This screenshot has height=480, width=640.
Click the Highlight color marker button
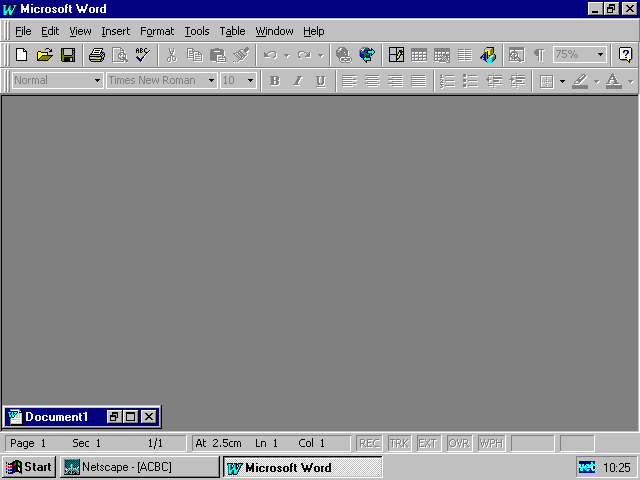click(580, 81)
